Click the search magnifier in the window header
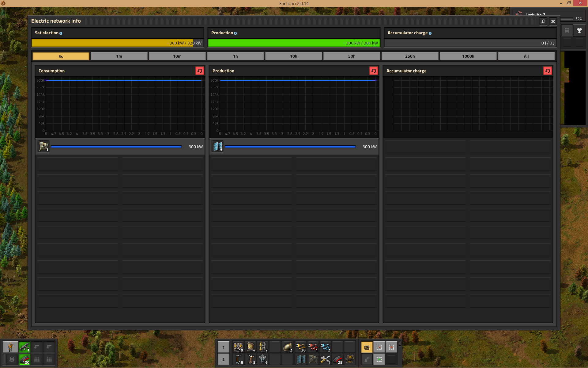Image resolution: width=588 pixels, height=368 pixels. (543, 21)
